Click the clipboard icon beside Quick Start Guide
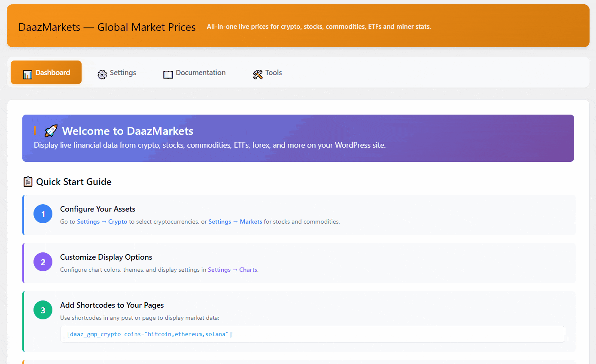This screenshot has height=364, width=596. pyautogui.click(x=27, y=182)
